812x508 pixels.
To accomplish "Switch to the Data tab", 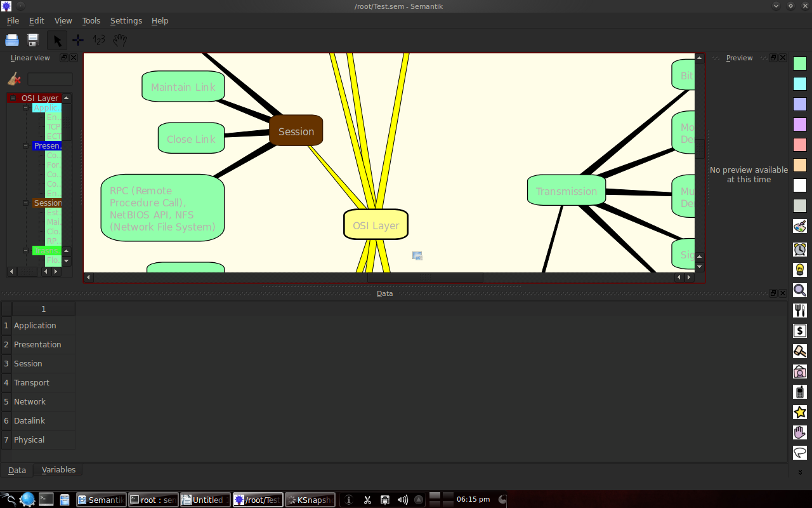I will pos(17,471).
